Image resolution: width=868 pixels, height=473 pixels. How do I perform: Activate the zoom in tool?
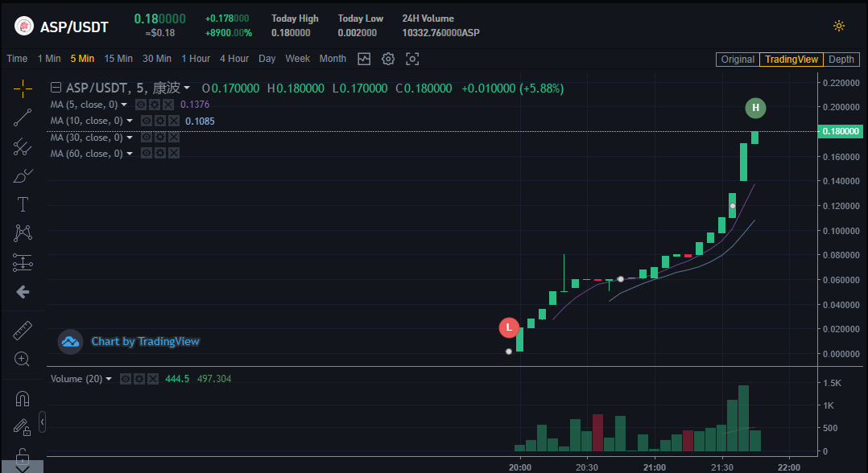(23, 360)
